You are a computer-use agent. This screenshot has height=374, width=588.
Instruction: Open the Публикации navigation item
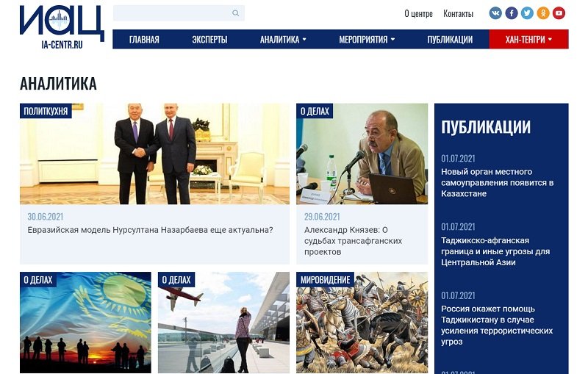(450, 40)
